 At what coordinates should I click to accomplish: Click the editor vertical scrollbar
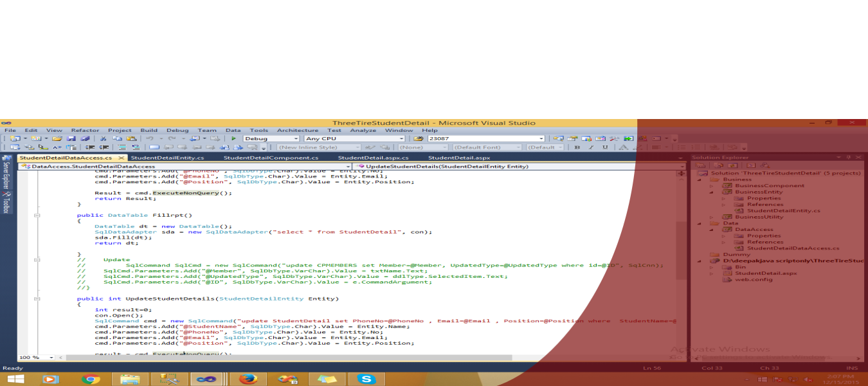coord(681,251)
